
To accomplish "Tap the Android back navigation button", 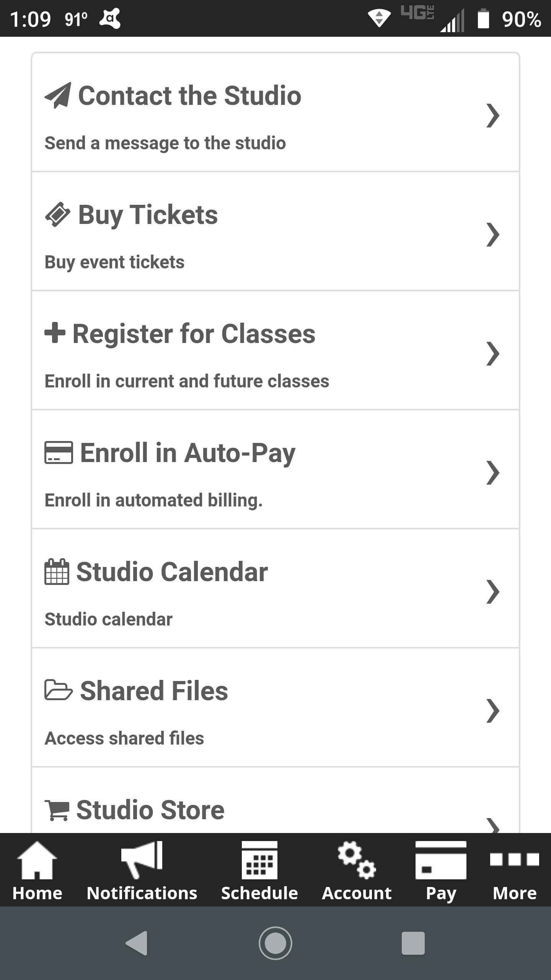I will 137,943.
